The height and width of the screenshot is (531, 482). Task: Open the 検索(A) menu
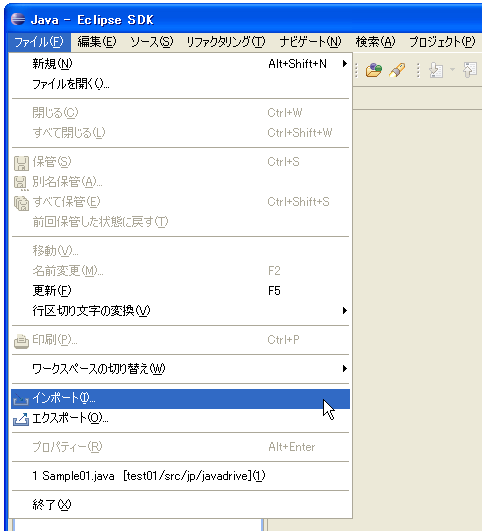375,42
